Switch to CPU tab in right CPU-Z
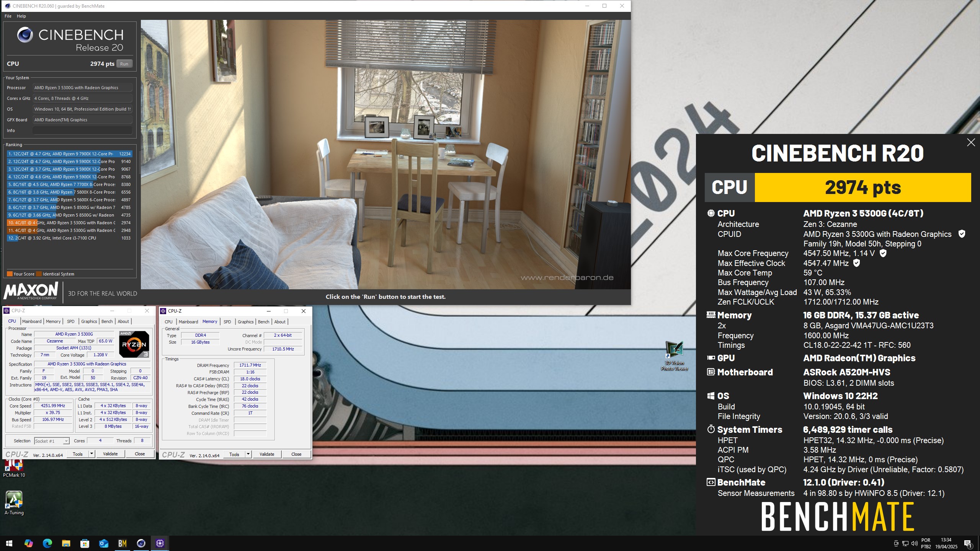 tap(168, 322)
